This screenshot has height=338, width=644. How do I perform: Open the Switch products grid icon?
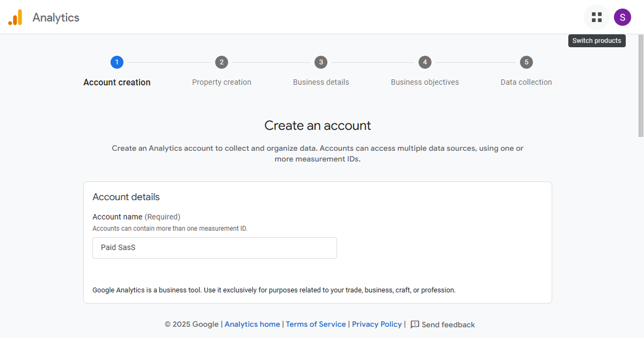point(597,17)
